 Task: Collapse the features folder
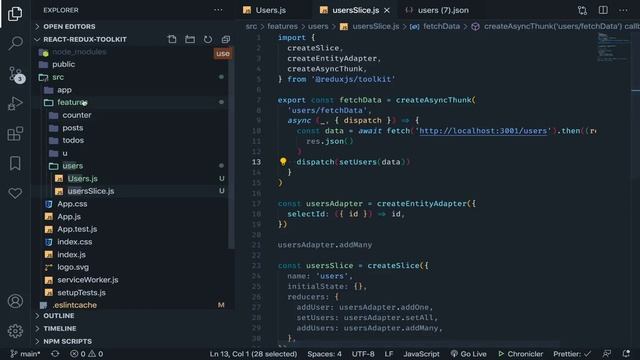pyautogui.click(x=71, y=102)
